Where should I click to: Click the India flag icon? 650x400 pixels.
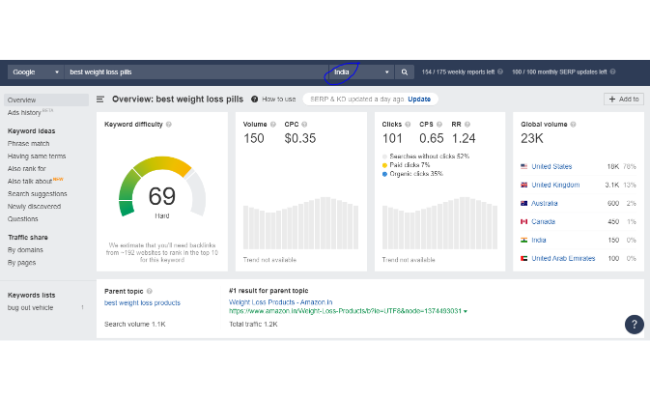tap(524, 240)
